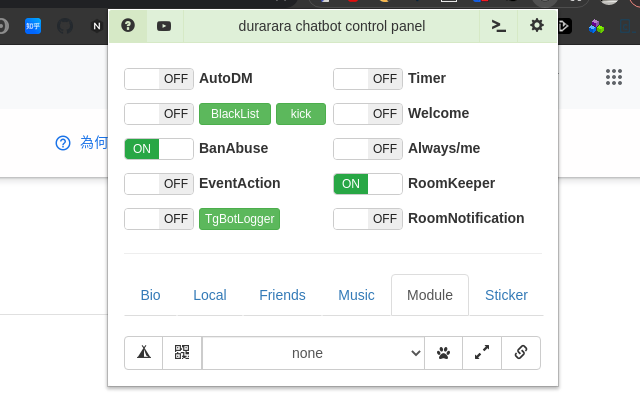The height and width of the screenshot is (400, 640).
Task: Switch to the Bio tab
Action: [150, 295]
